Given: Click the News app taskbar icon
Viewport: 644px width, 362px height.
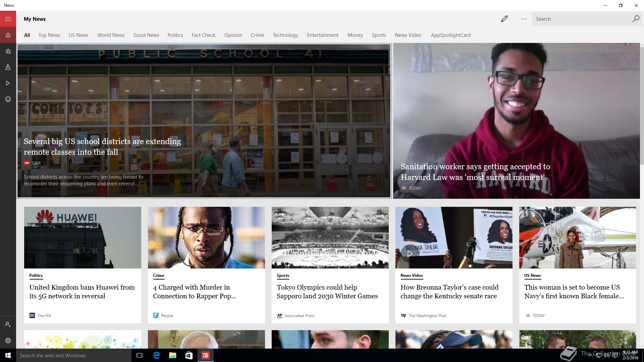Looking at the screenshot, I should (206, 355).
